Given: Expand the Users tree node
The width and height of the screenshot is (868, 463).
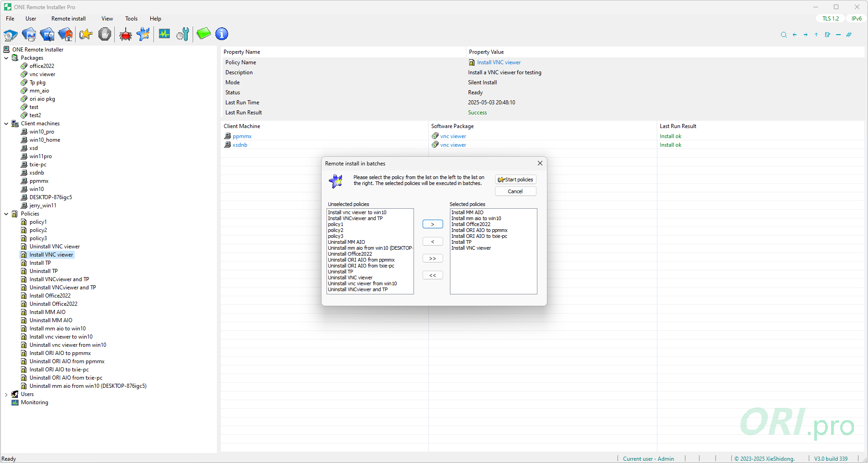Looking at the screenshot, I should [6, 395].
